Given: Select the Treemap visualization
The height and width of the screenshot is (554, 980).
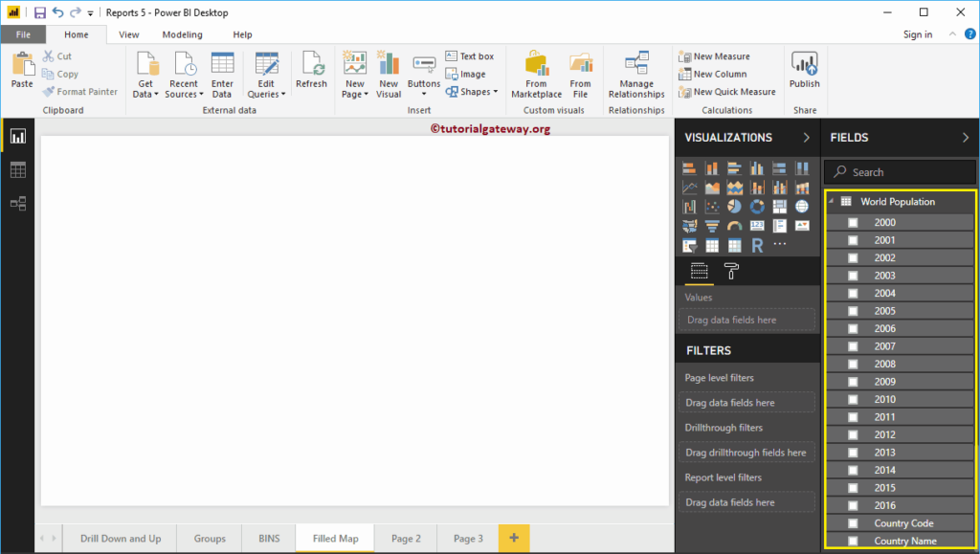Looking at the screenshot, I should click(779, 207).
